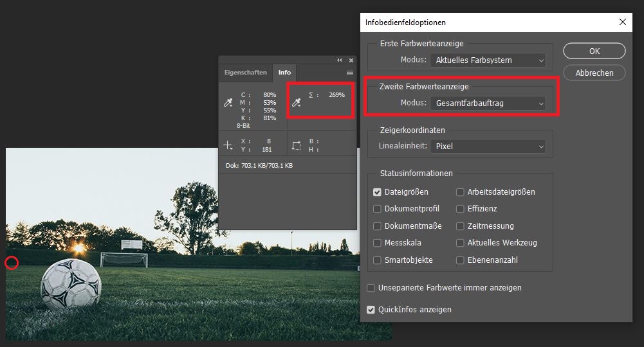Click the second color readout eyedropper icon
Image resolution: width=644 pixels, height=347 pixels.
point(297,103)
